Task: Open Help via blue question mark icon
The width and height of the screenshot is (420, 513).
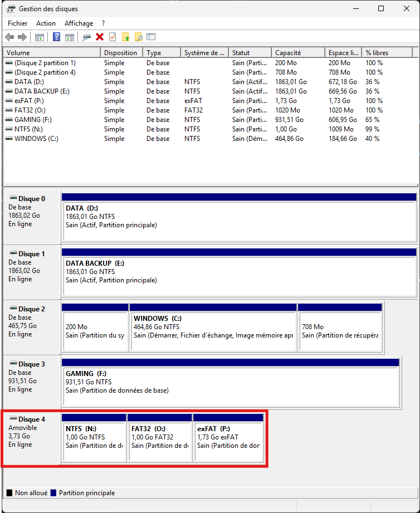Action: coord(56,37)
